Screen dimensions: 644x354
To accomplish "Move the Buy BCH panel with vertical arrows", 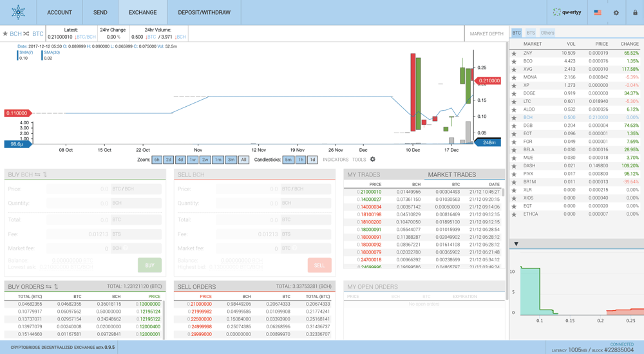I will pos(45,174).
